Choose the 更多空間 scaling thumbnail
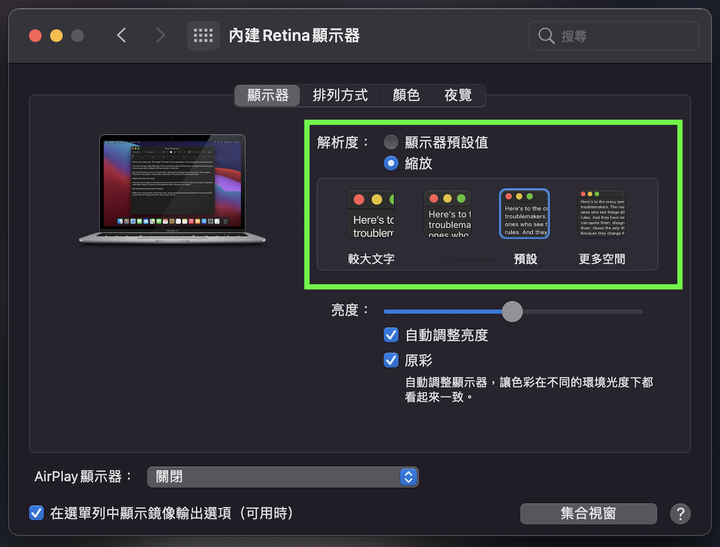720x547 pixels. click(x=602, y=214)
